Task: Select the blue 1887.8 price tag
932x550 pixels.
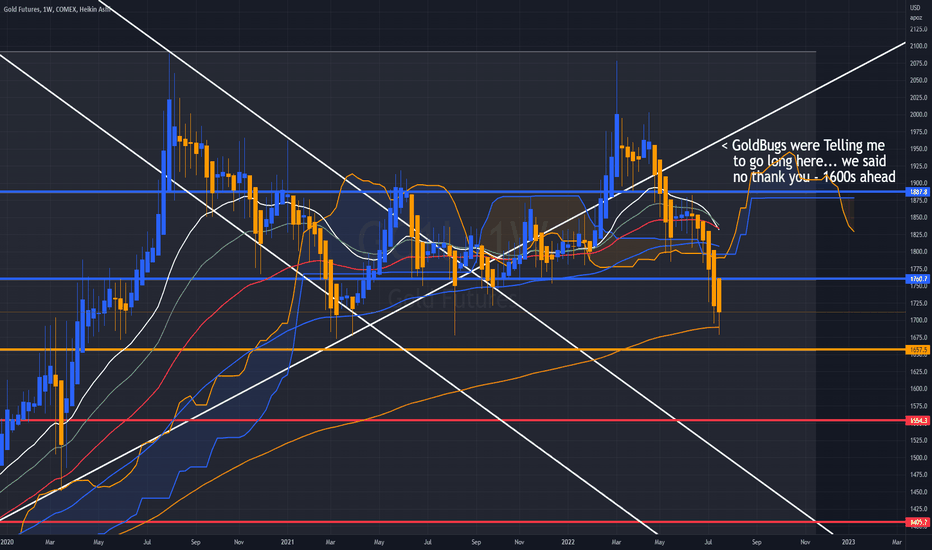Action: click(918, 192)
